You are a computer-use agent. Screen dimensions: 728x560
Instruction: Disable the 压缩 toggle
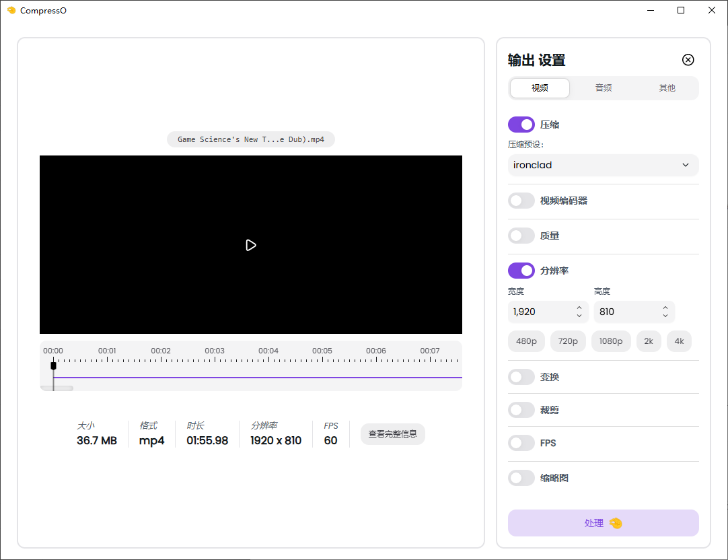[521, 124]
